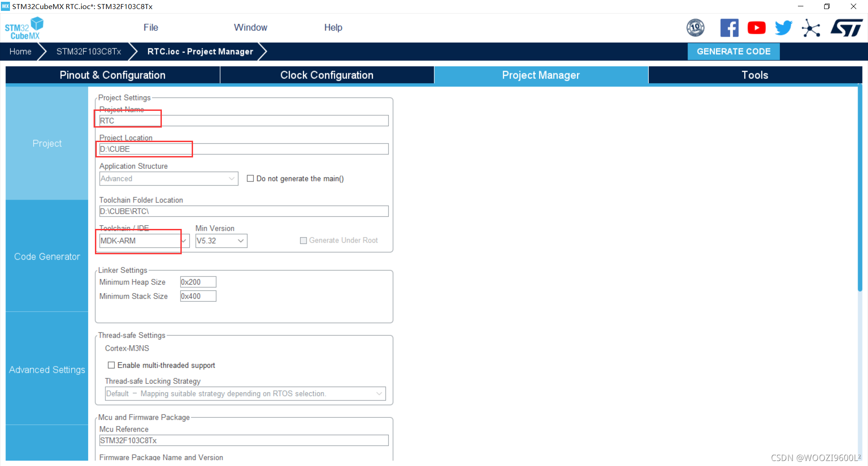Open the Twitter bird icon link

[783, 28]
